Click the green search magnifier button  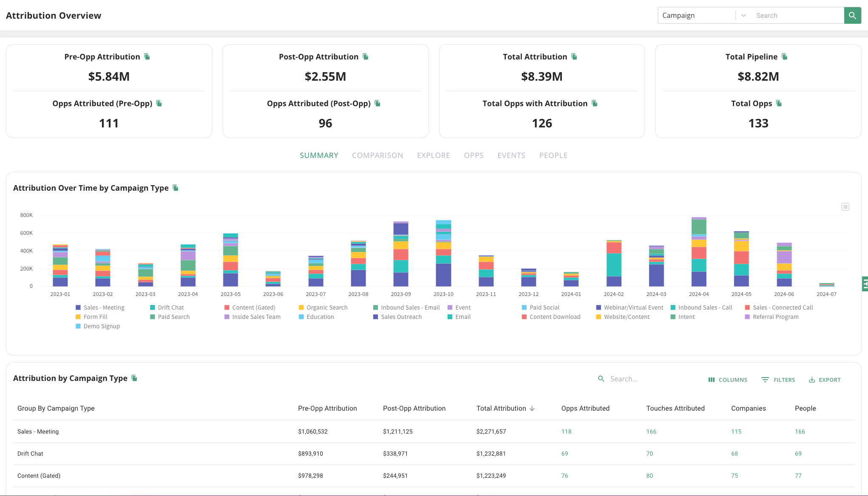coord(852,15)
